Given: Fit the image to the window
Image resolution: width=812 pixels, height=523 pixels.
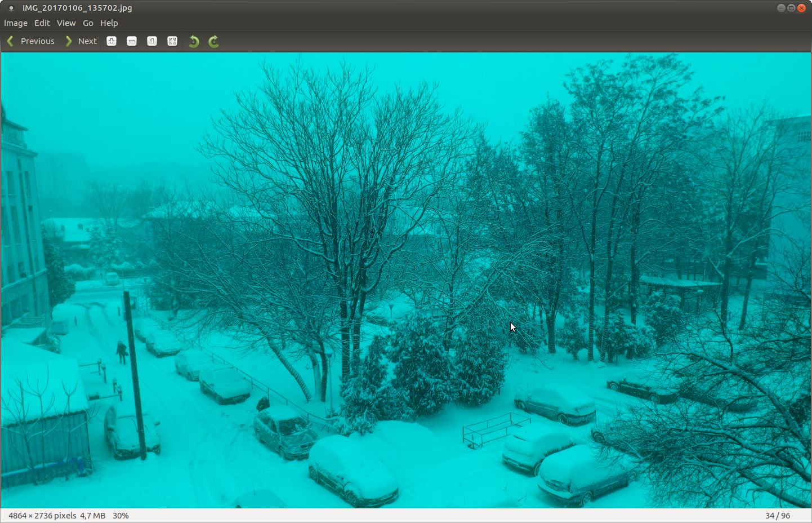Looking at the screenshot, I should [172, 41].
